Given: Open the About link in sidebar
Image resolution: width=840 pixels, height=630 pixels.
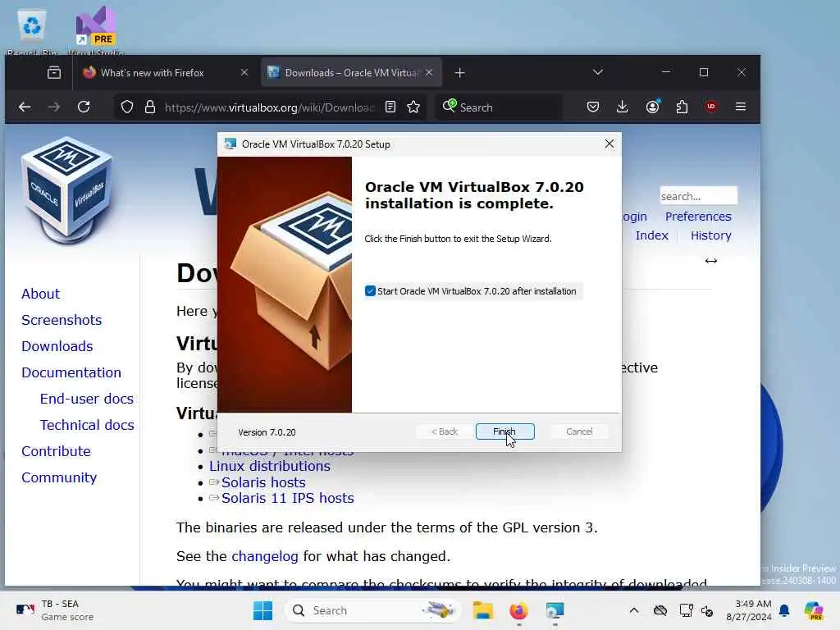Looking at the screenshot, I should point(41,294).
